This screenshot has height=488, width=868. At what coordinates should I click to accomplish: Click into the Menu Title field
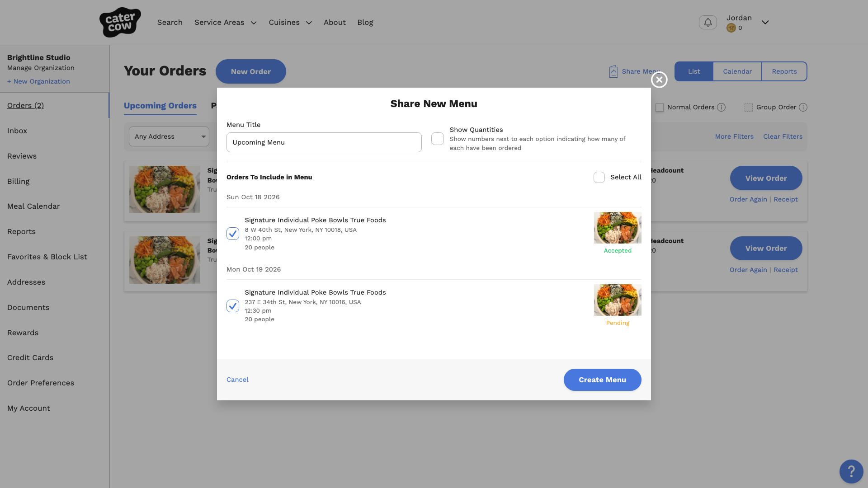pos(324,142)
